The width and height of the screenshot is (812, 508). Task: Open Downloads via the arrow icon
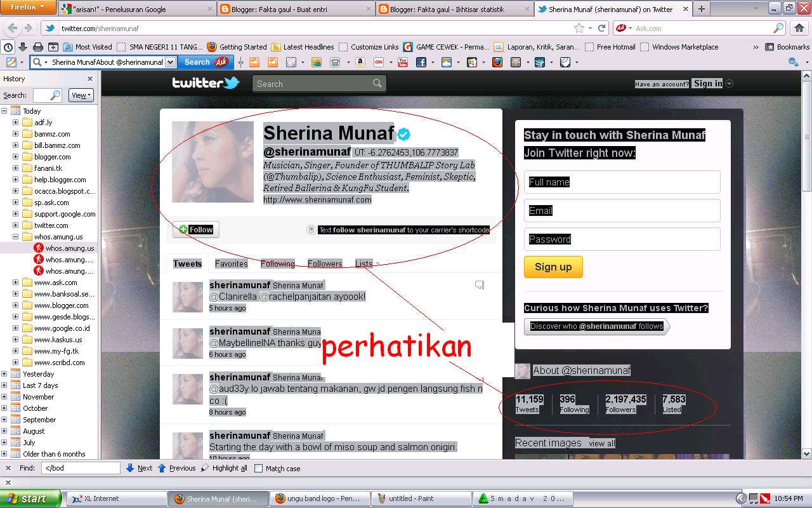pos(23,47)
